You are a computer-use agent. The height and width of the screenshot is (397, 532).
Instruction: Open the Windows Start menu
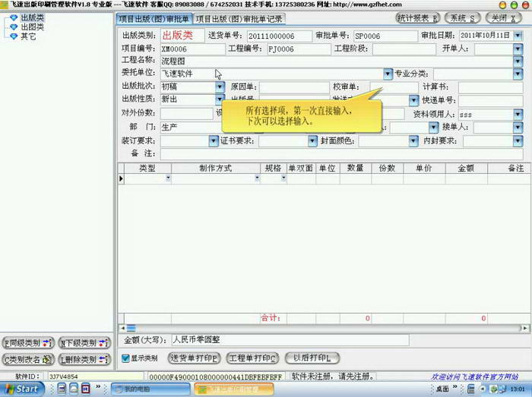21,389
